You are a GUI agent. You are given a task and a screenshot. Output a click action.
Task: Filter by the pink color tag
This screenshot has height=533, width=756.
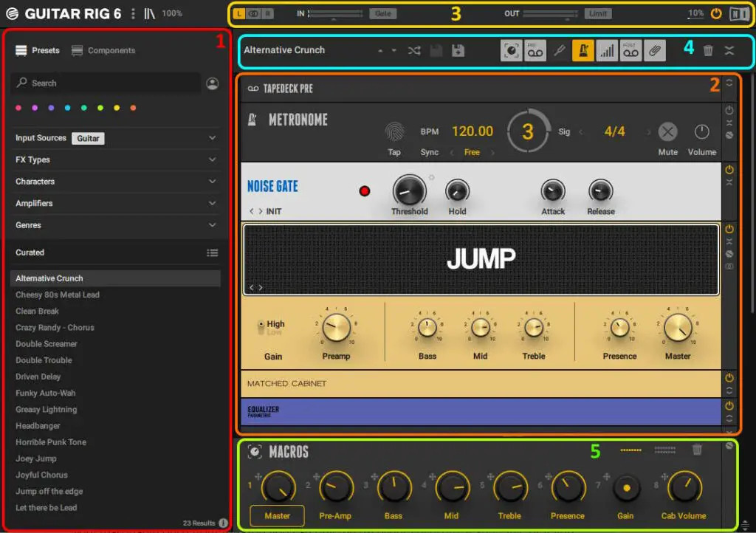(18, 108)
